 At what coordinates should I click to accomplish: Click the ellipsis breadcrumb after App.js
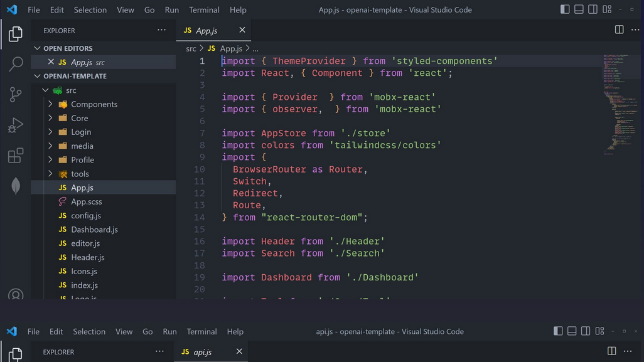tap(255, 48)
